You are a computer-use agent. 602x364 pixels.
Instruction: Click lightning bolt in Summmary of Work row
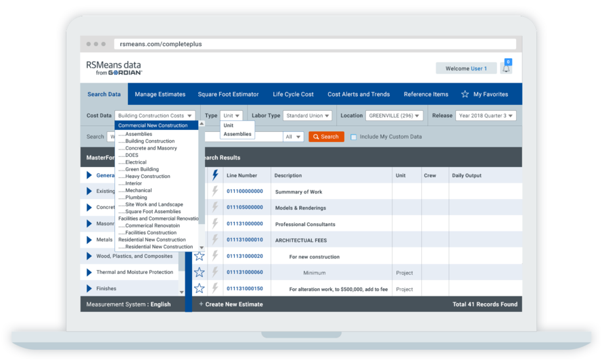pos(215,191)
